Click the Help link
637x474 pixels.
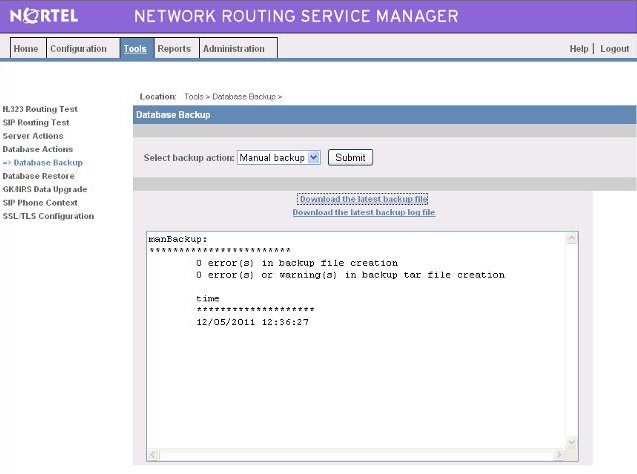pyautogui.click(x=578, y=49)
